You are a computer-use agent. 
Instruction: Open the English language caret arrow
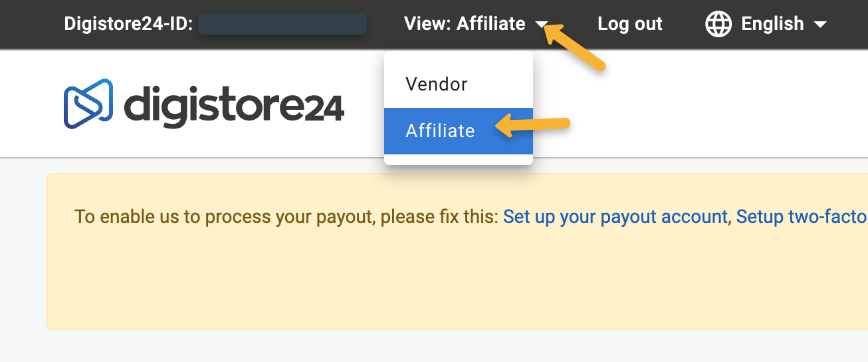coord(820,25)
